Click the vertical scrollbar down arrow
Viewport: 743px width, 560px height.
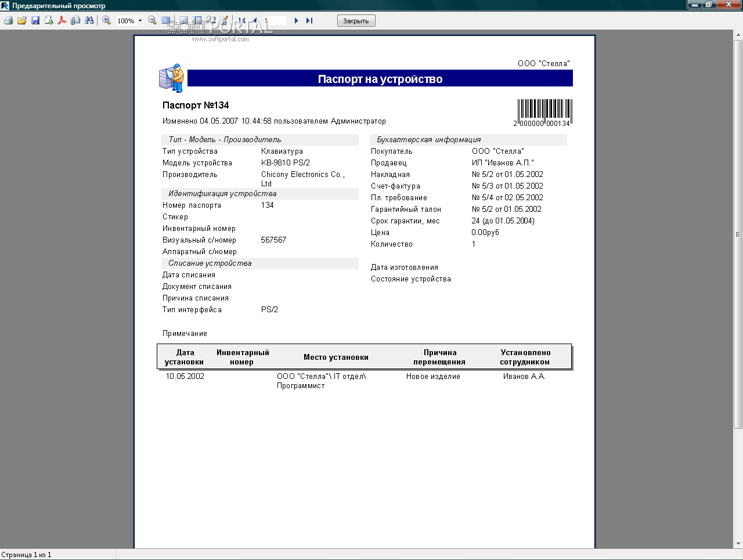[x=738, y=544]
